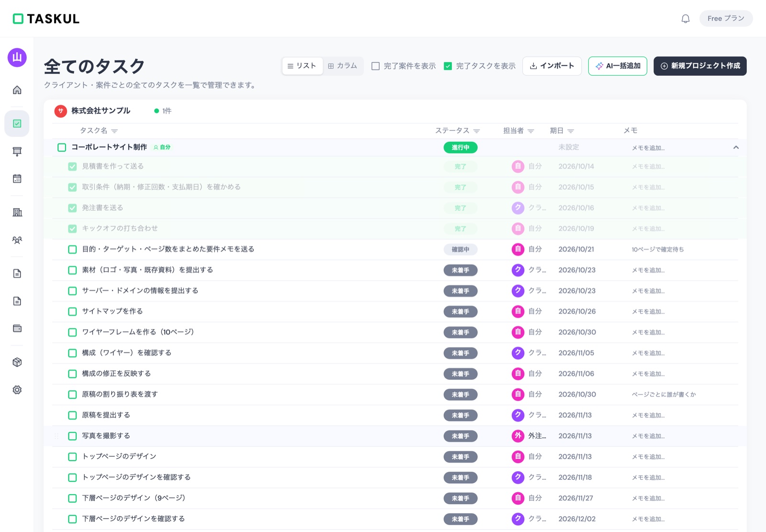Check the 写真を撮影する task
This screenshot has height=532, width=766.
(x=72, y=436)
